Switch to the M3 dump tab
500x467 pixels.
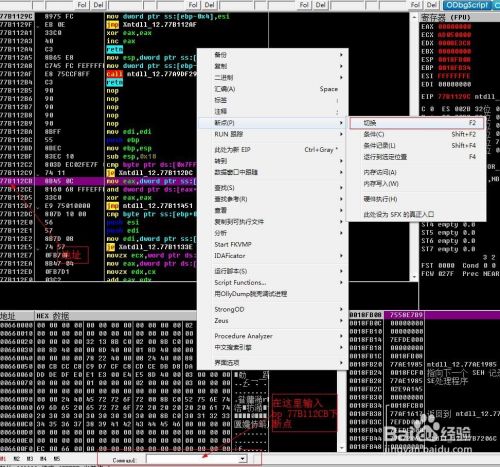(x=30, y=459)
